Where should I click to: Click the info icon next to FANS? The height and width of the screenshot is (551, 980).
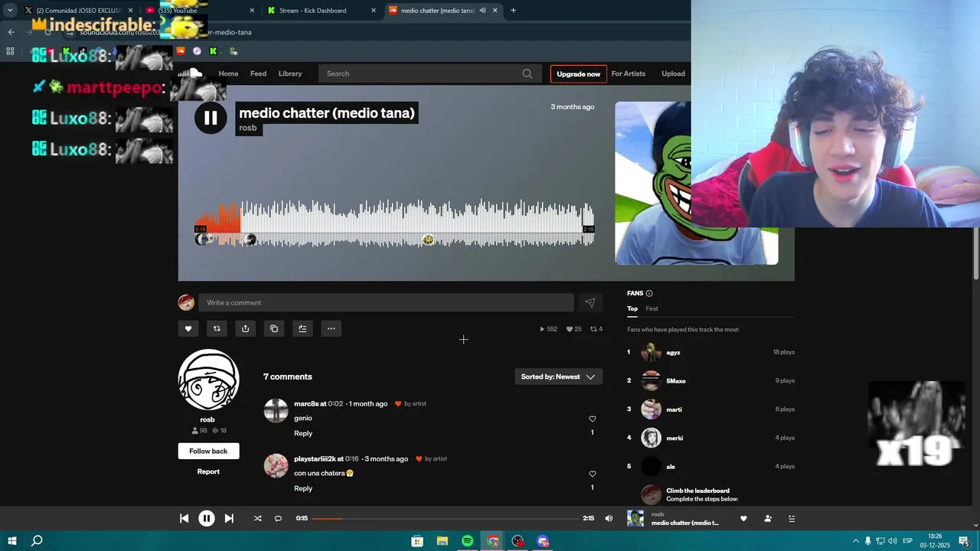click(x=649, y=294)
